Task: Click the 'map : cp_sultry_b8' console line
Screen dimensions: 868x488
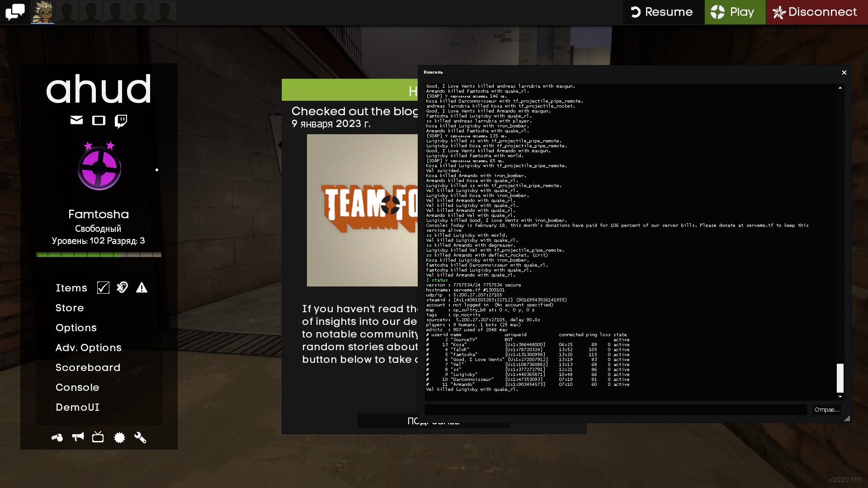Action: [480, 310]
